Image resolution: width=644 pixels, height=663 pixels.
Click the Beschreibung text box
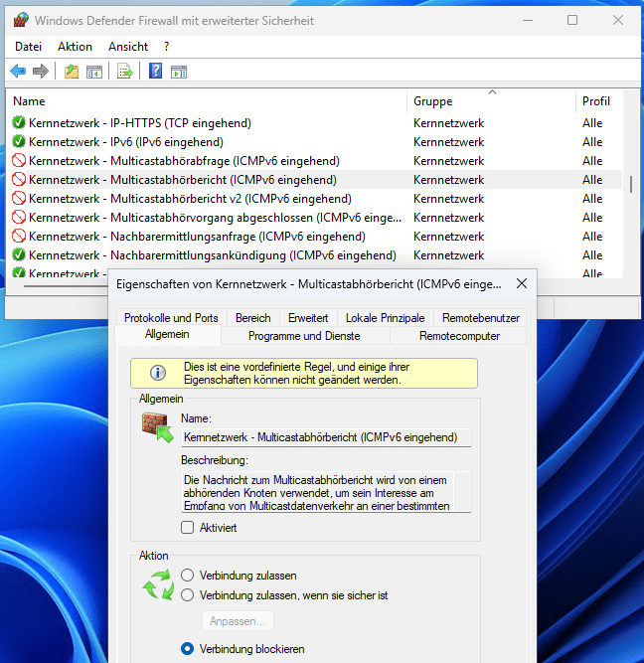point(326,492)
